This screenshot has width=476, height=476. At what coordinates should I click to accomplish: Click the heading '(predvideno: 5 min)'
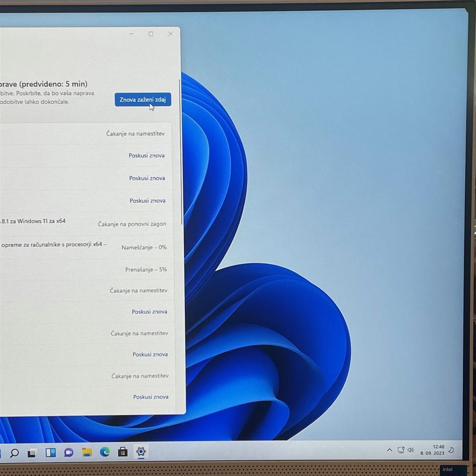53,84
